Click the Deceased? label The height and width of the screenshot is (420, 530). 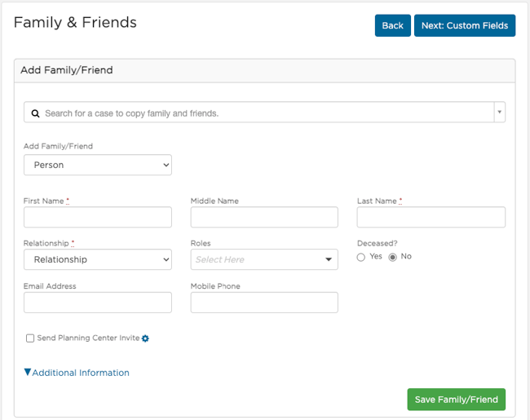click(x=378, y=243)
